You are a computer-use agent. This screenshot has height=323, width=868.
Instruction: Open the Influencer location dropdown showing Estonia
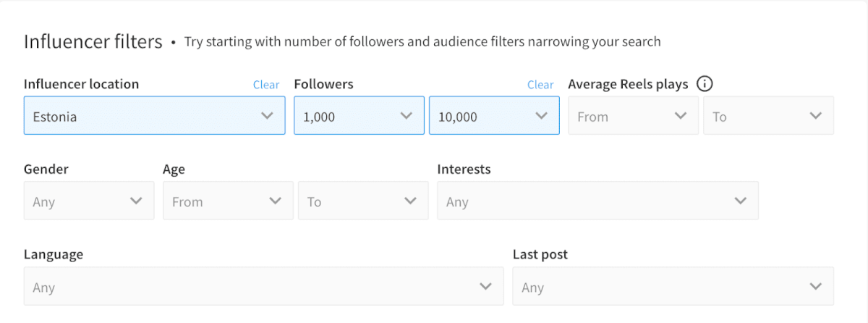[145, 116]
